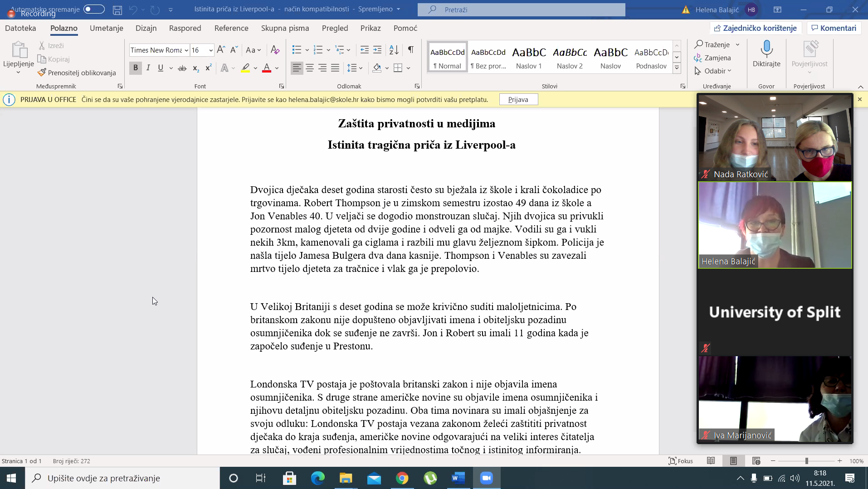The height and width of the screenshot is (489, 868).
Task: Open File Explorer from taskbar
Action: tap(346, 478)
